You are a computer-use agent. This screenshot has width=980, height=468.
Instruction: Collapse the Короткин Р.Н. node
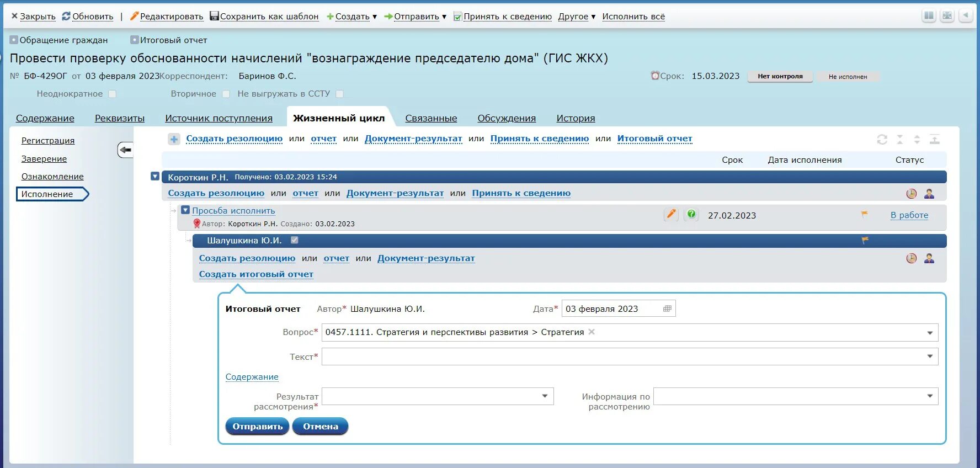click(155, 176)
